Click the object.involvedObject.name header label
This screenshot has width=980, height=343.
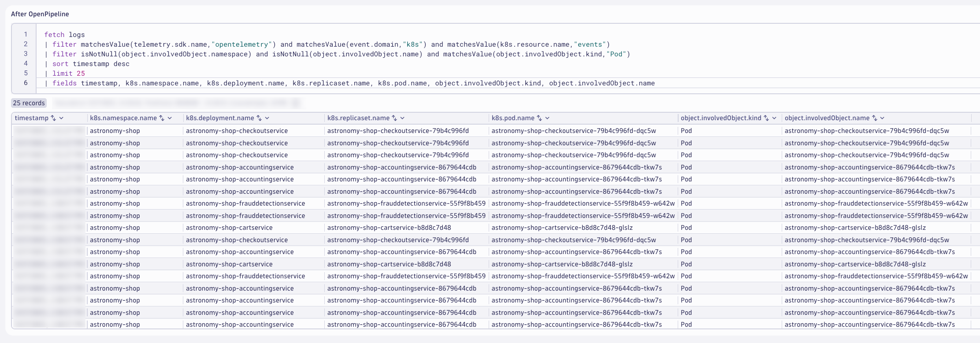(827, 118)
